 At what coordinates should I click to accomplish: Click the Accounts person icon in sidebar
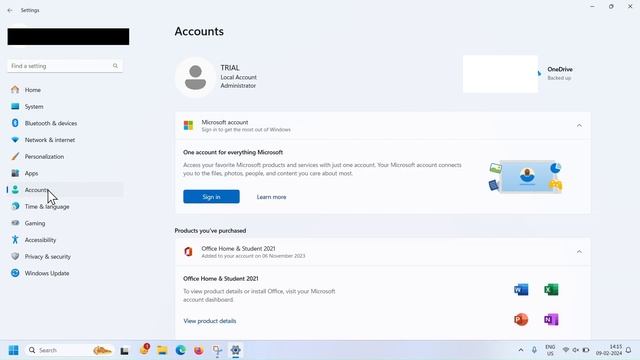[x=15, y=190]
